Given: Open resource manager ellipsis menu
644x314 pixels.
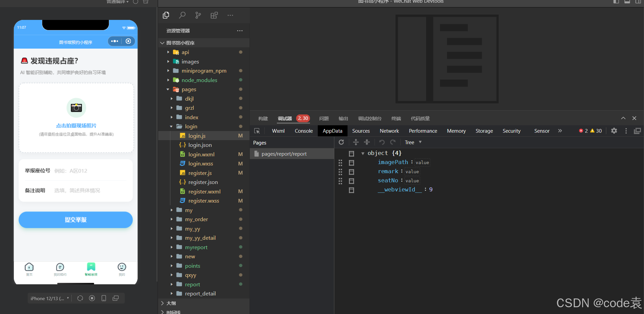Looking at the screenshot, I should click(x=240, y=31).
